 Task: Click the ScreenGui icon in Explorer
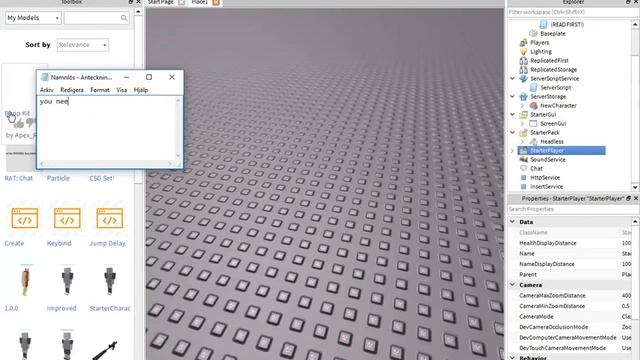[533, 123]
